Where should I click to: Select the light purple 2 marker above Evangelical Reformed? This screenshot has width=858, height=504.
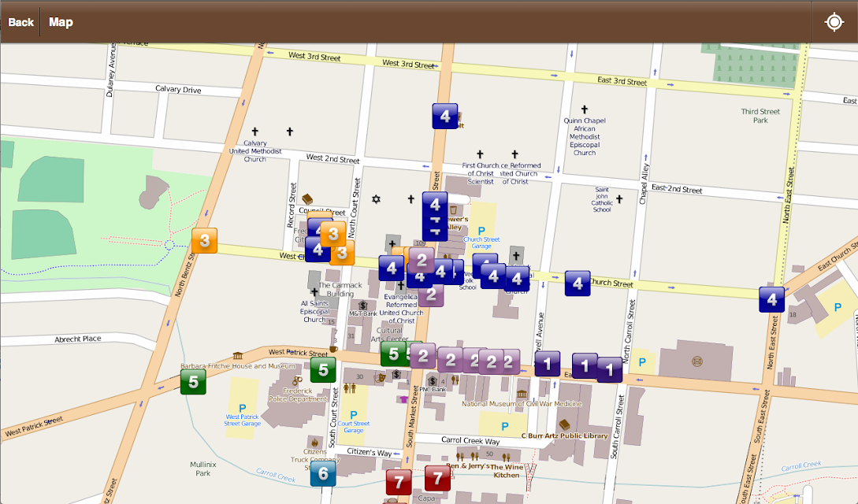[x=422, y=260]
